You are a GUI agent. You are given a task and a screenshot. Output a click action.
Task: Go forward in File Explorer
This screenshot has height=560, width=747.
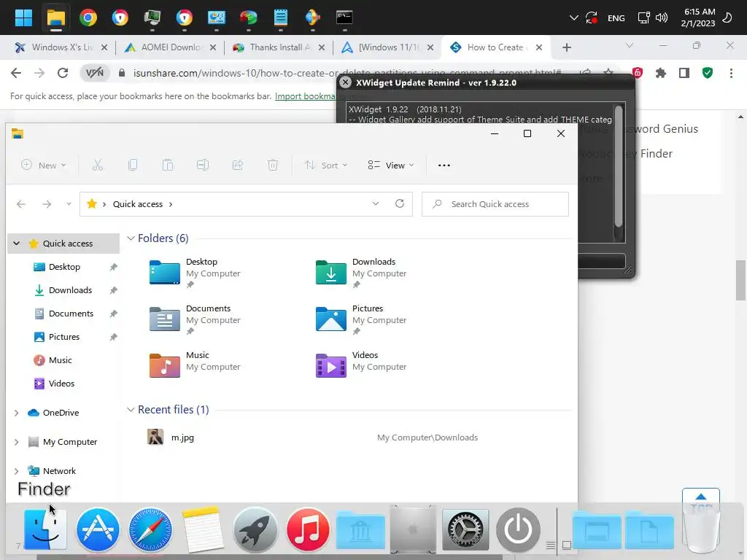(x=46, y=204)
